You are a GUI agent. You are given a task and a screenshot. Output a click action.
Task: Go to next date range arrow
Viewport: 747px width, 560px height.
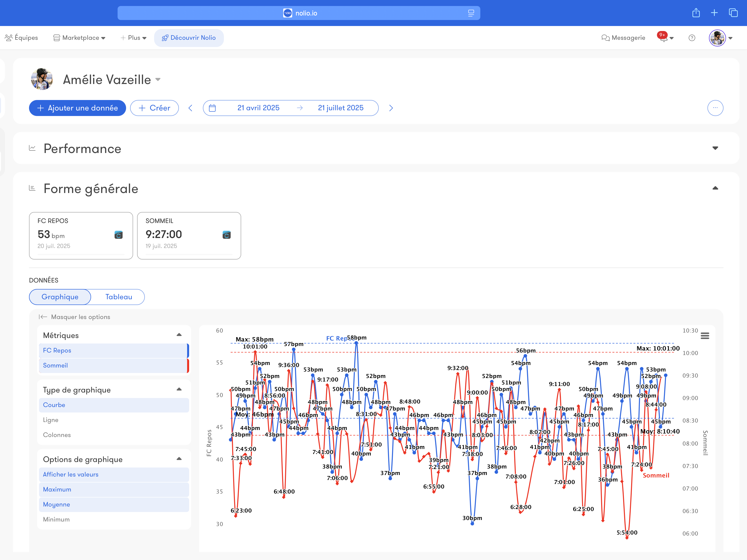[x=391, y=108]
